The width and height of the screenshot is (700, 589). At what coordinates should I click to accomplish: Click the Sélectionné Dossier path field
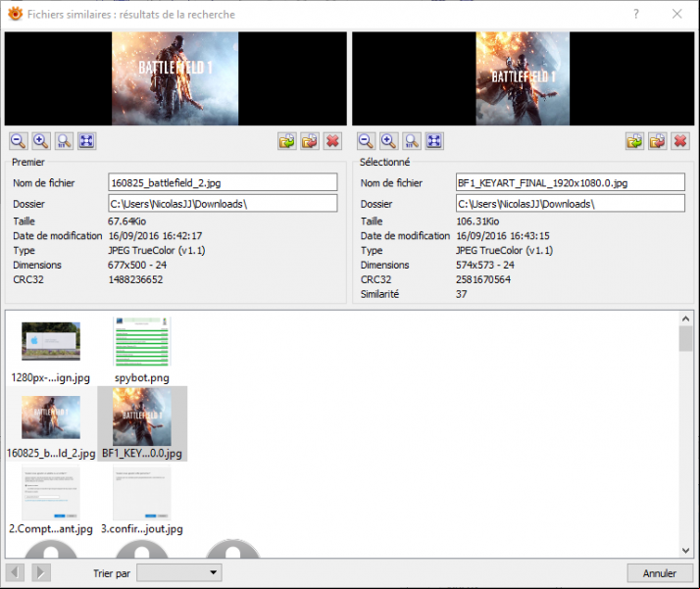click(x=571, y=204)
